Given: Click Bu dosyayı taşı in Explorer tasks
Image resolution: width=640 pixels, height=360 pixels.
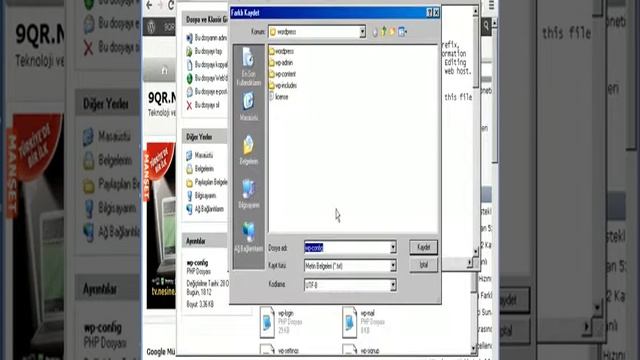Looking at the screenshot, I should tap(204, 51).
